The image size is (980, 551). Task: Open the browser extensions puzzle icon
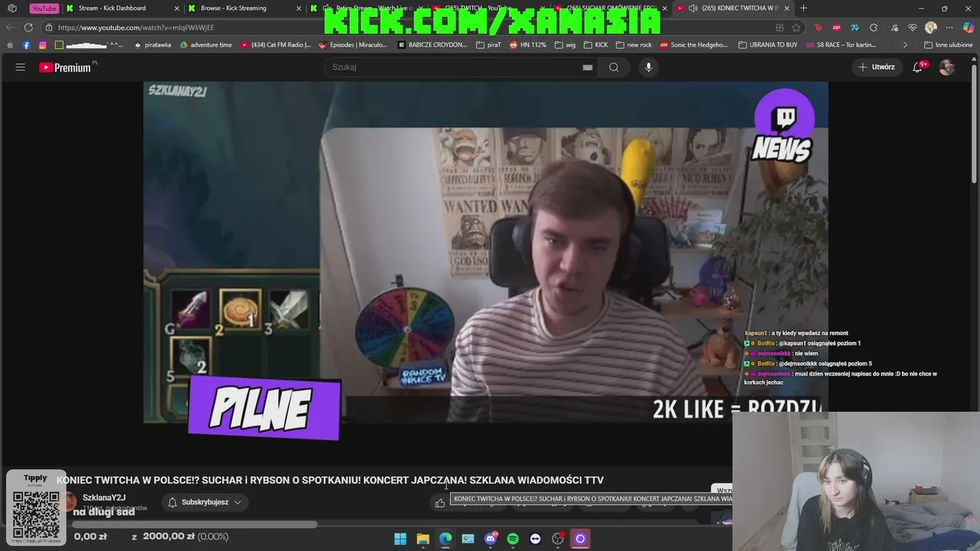[x=874, y=28]
